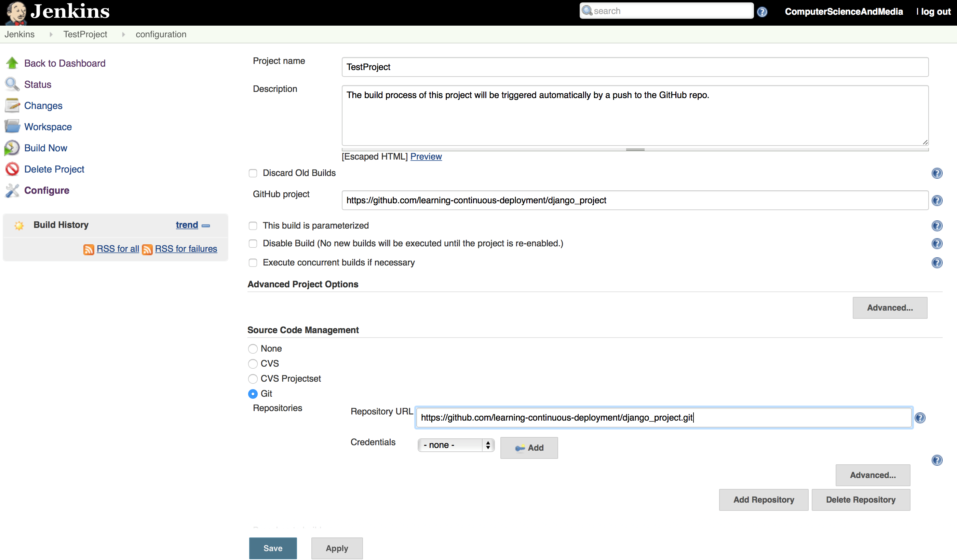Enable Discard Old Builds checkbox
This screenshot has height=560, width=957.
(253, 173)
